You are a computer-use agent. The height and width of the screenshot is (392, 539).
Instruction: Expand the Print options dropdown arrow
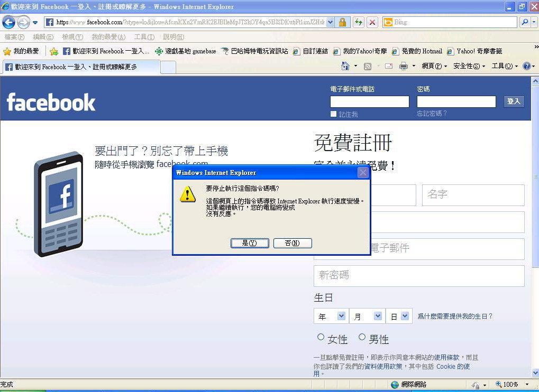click(414, 66)
